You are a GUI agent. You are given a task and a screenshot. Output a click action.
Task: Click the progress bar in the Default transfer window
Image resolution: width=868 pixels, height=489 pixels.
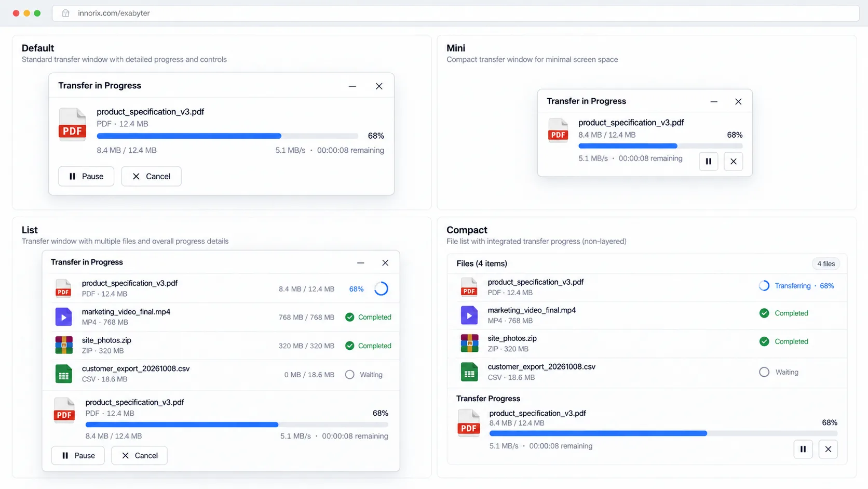[x=227, y=136]
